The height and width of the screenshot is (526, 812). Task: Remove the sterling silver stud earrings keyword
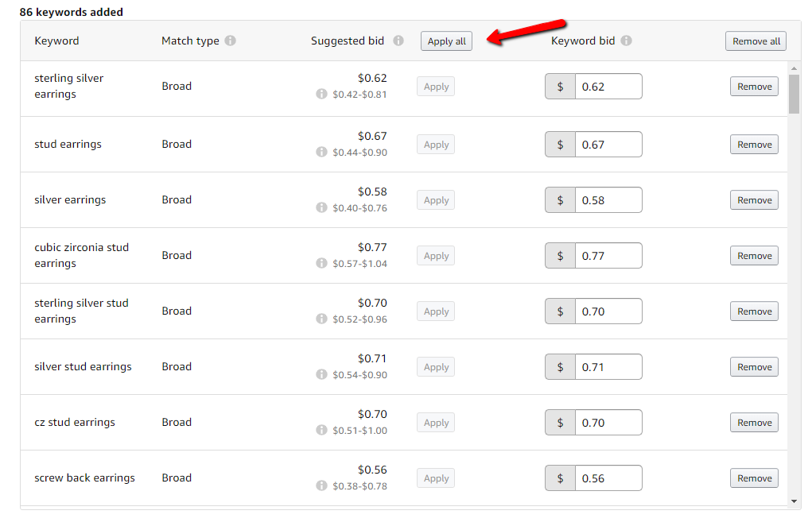click(754, 311)
